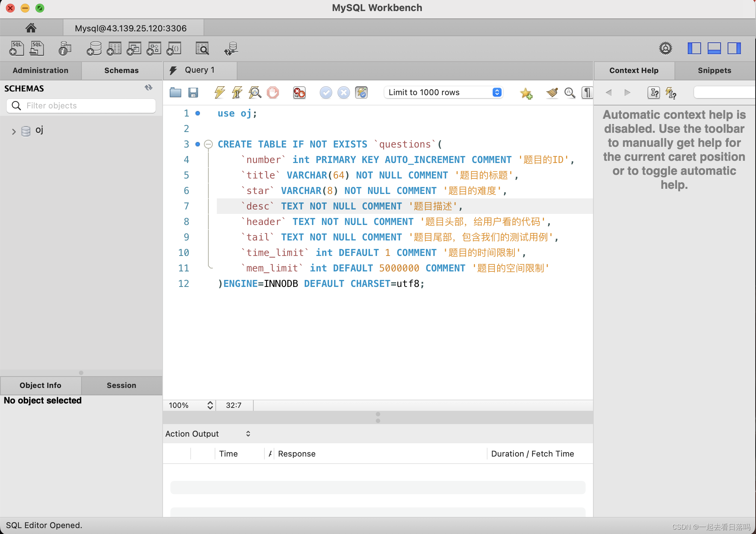The image size is (756, 534).
Task: Refresh the schemas list icon
Action: click(x=149, y=88)
